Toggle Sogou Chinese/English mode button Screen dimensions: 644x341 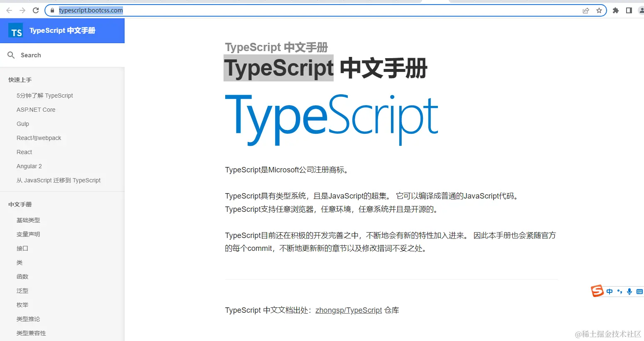pyautogui.click(x=610, y=292)
